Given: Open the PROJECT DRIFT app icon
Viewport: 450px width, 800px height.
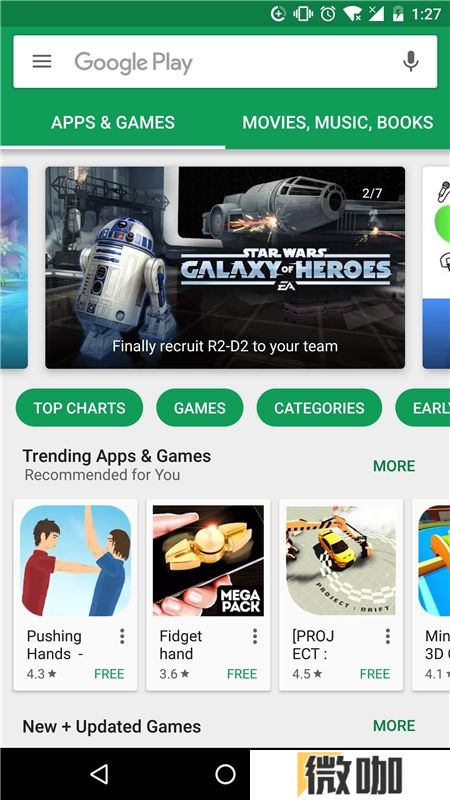Looking at the screenshot, I should [x=341, y=561].
